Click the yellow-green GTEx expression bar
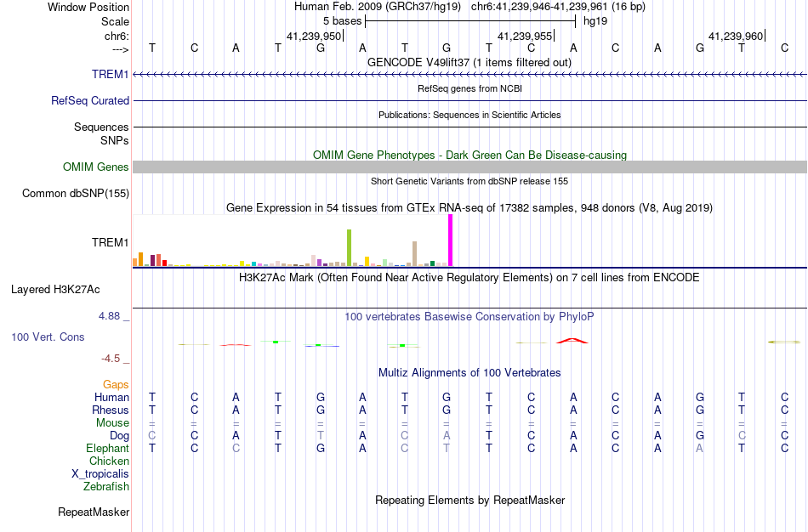 349,247
